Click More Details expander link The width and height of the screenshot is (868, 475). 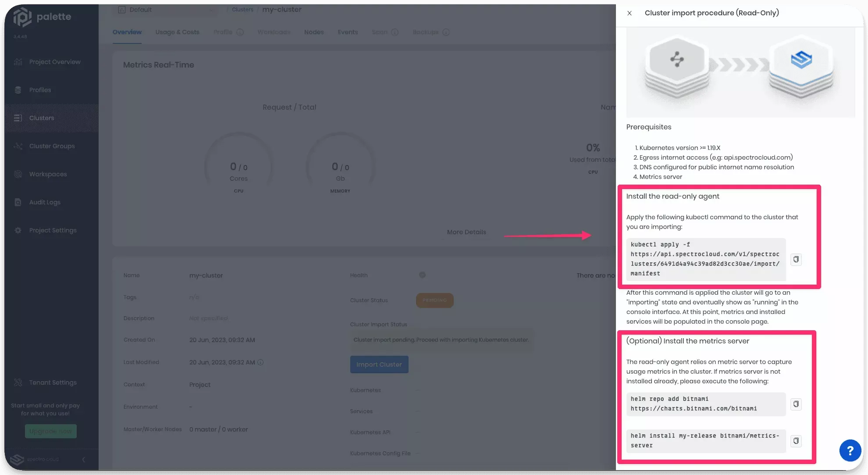pyautogui.click(x=467, y=232)
